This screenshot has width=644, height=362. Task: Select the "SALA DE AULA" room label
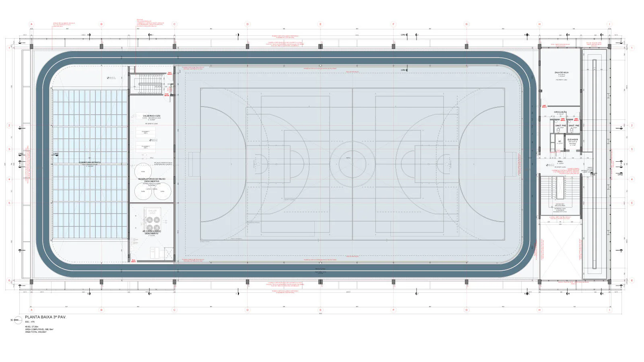pyautogui.click(x=561, y=73)
